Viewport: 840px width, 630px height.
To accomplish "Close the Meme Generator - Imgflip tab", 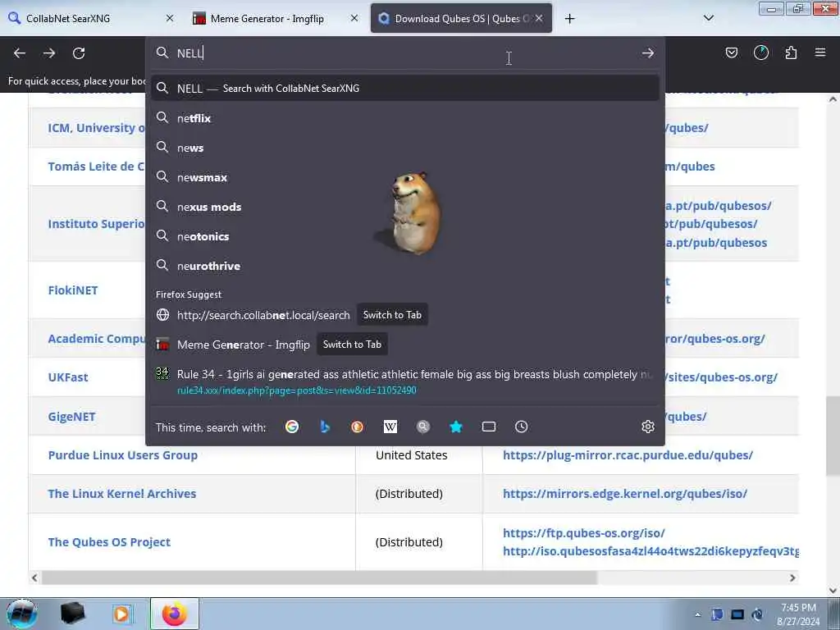I will 354,18.
